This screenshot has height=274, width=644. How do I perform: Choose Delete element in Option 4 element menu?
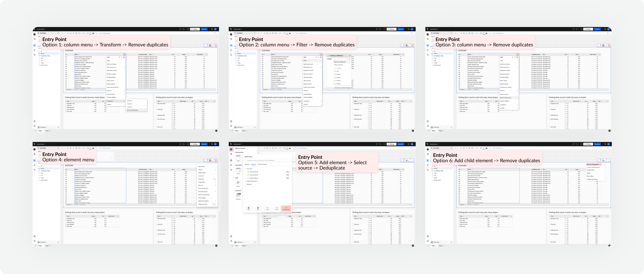point(207,204)
